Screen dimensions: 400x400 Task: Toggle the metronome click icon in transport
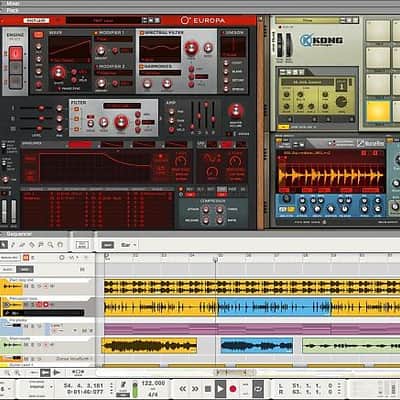click(123, 385)
